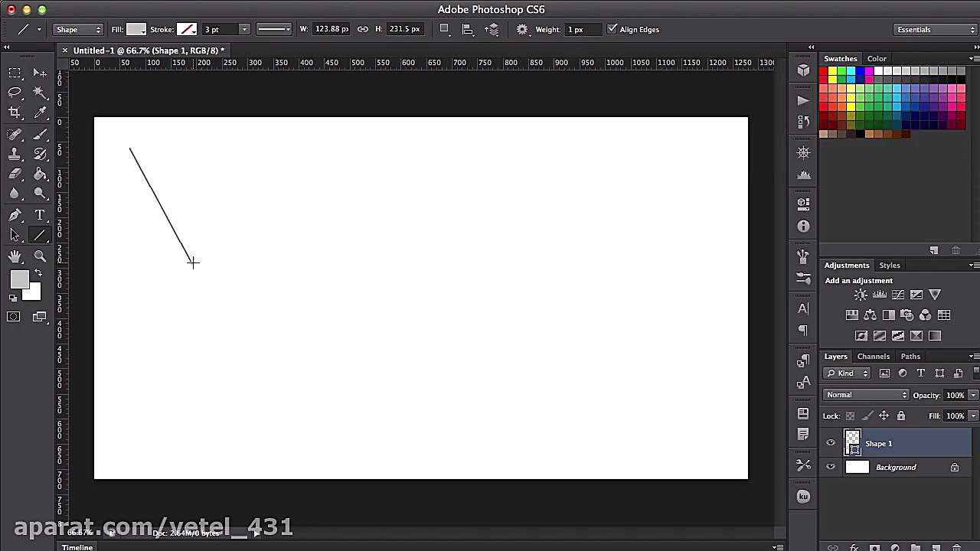
Task: Click the Eyedropper tool
Action: (x=40, y=112)
